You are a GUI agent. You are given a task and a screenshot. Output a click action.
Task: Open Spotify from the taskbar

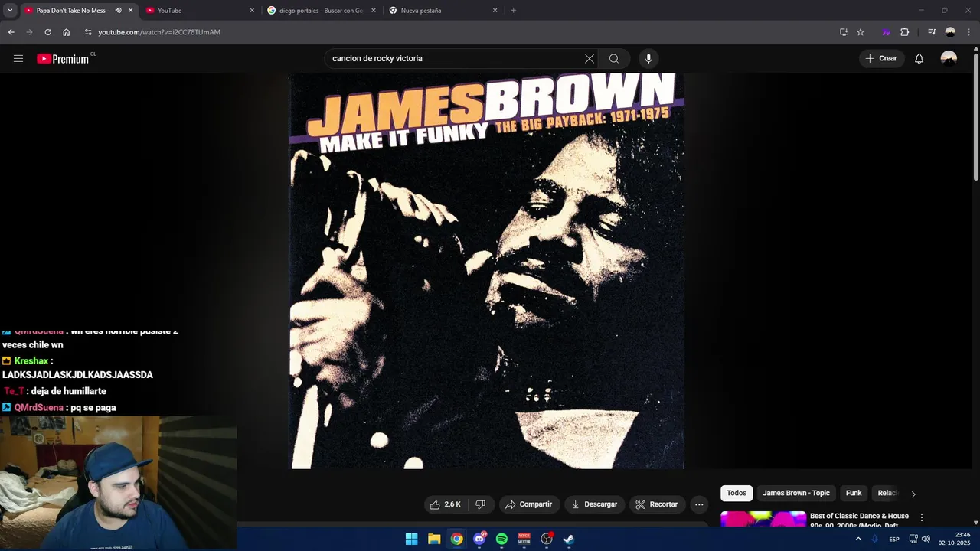501,539
